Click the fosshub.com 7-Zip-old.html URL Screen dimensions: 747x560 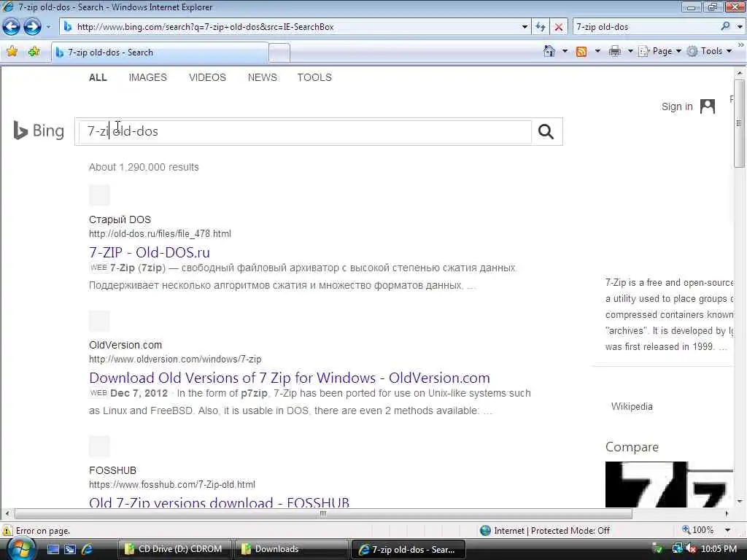172,484
